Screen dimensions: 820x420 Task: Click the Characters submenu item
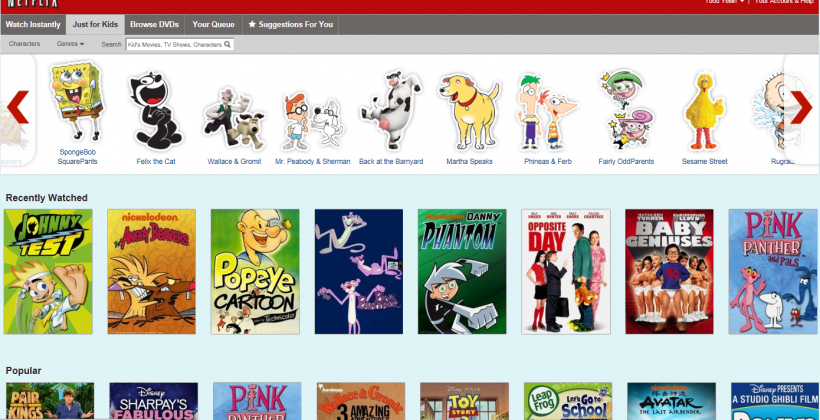[24, 44]
